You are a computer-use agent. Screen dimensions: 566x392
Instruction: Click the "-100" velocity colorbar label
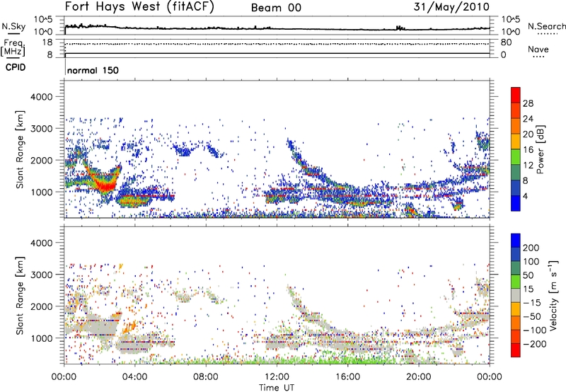tap(535, 330)
